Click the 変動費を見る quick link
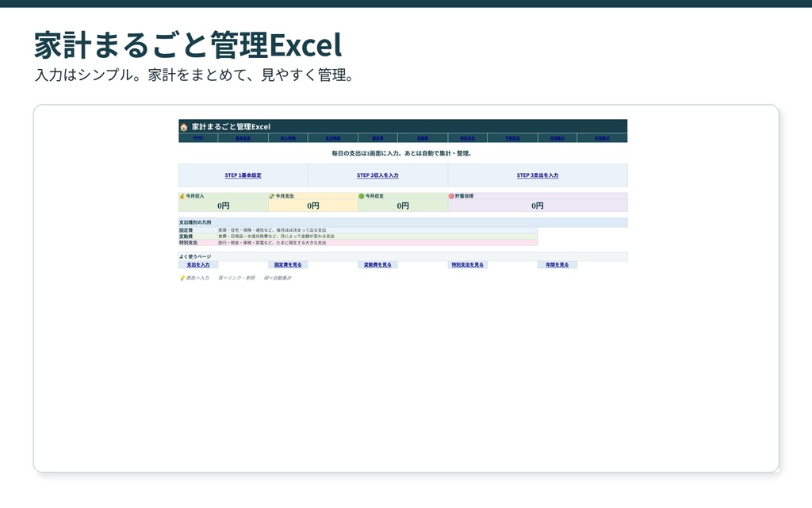The width and height of the screenshot is (812, 508). pos(377,264)
